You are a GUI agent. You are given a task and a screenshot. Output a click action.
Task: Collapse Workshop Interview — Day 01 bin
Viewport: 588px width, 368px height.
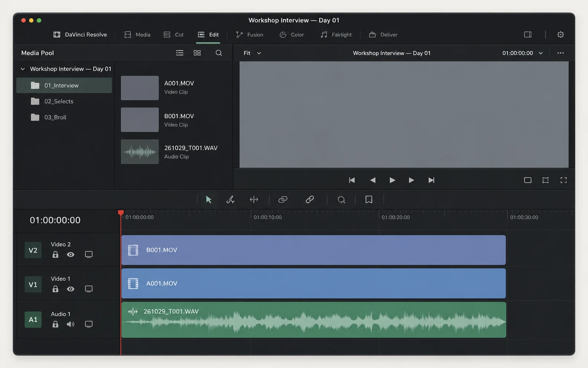tap(23, 69)
